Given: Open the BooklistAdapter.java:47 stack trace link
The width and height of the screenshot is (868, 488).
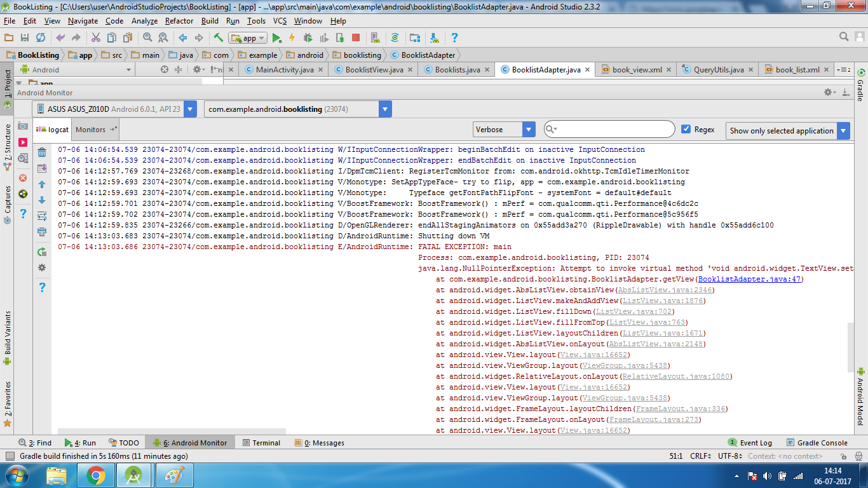Looking at the screenshot, I should pyautogui.click(x=749, y=280).
